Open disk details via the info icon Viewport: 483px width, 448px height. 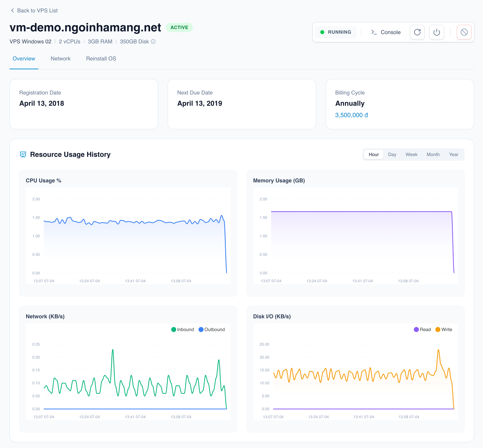point(153,41)
